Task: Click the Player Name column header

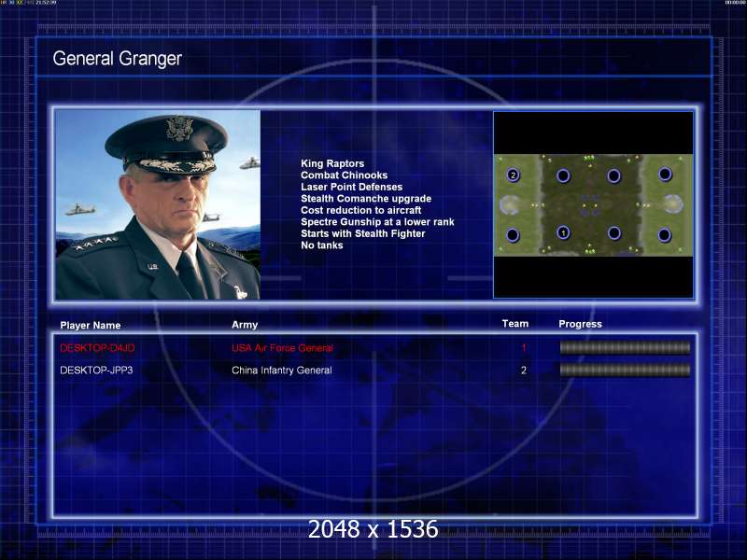Action: pos(90,325)
